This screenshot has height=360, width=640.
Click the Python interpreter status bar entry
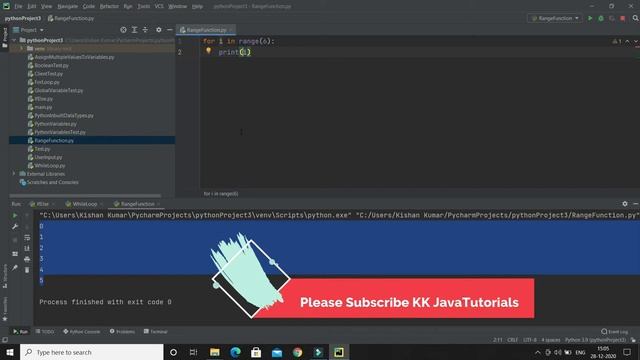pos(595,340)
